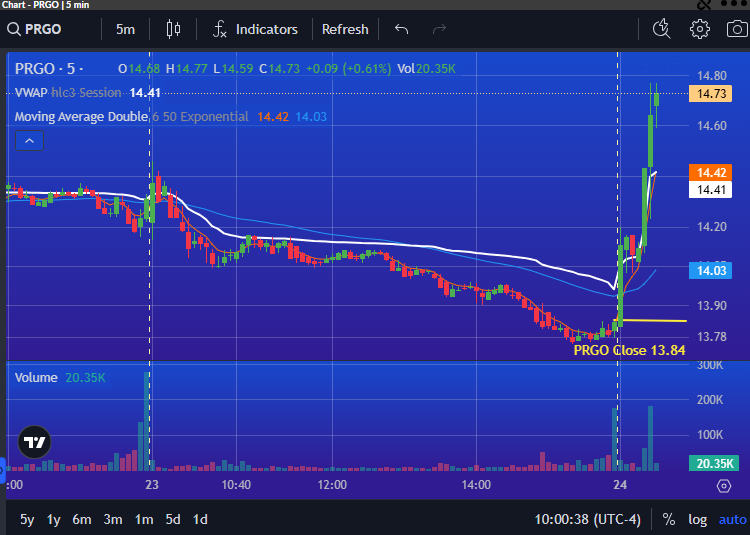Set range to 3m
Screen dimensions: 750x535
[x=113, y=519]
